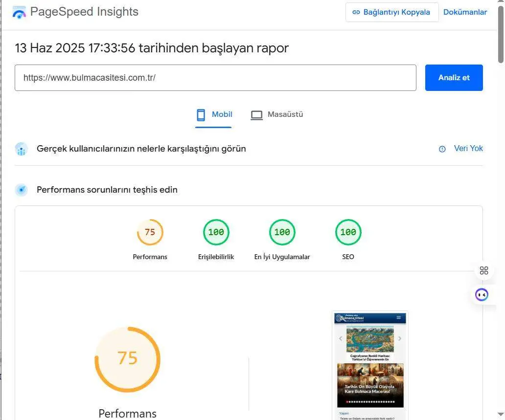
Task: Open the Veri Yok link
Action: click(468, 148)
